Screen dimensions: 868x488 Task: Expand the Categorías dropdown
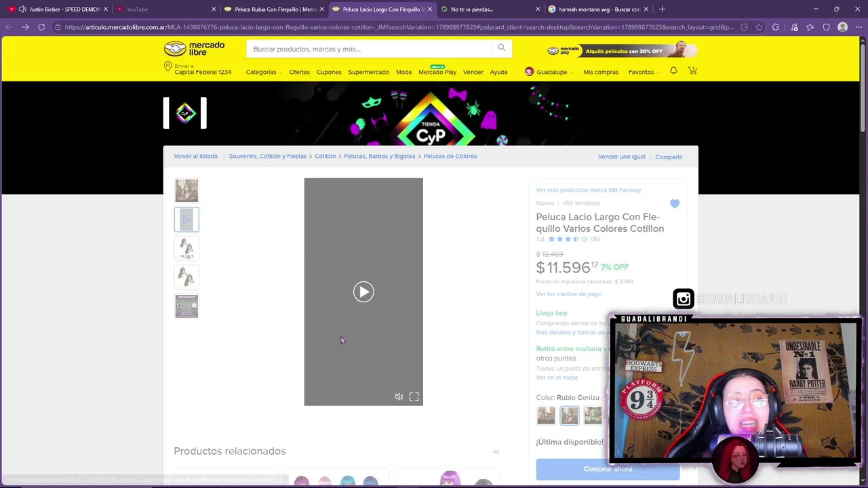(263, 72)
